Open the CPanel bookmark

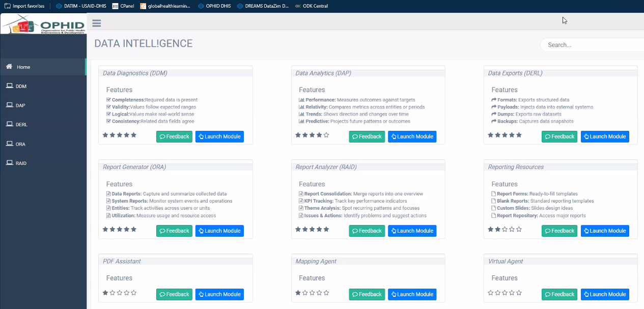124,6
